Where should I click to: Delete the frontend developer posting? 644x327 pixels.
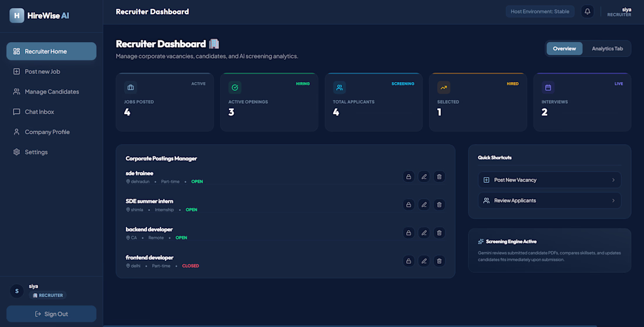(x=439, y=261)
